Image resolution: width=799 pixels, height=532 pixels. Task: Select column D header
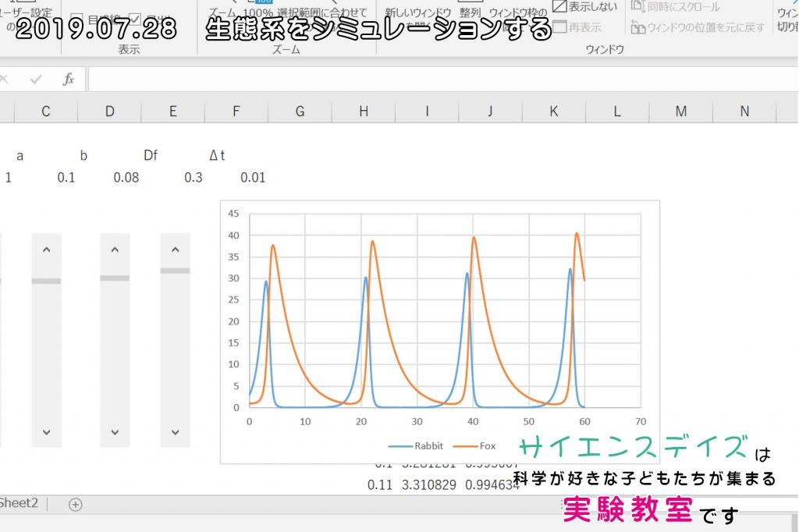point(109,111)
